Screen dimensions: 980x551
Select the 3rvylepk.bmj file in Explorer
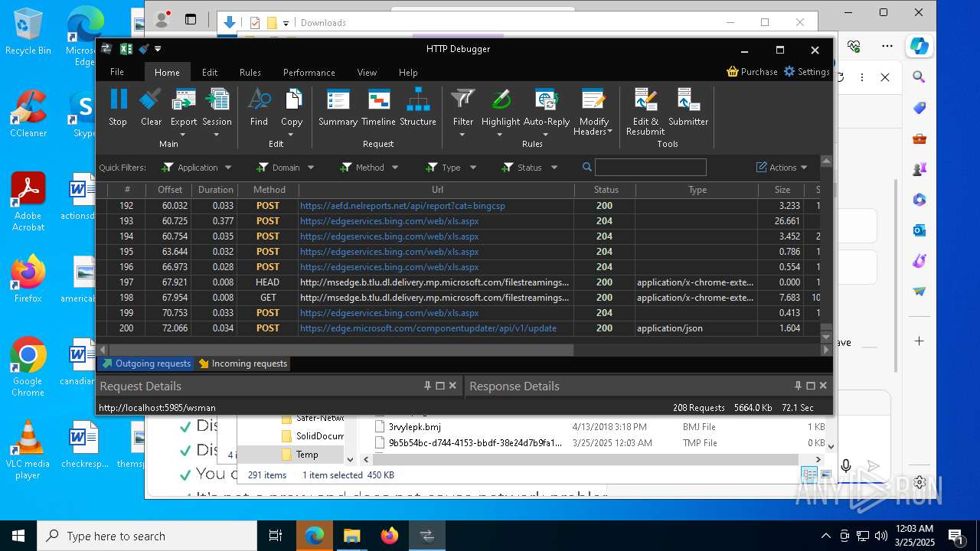click(414, 427)
